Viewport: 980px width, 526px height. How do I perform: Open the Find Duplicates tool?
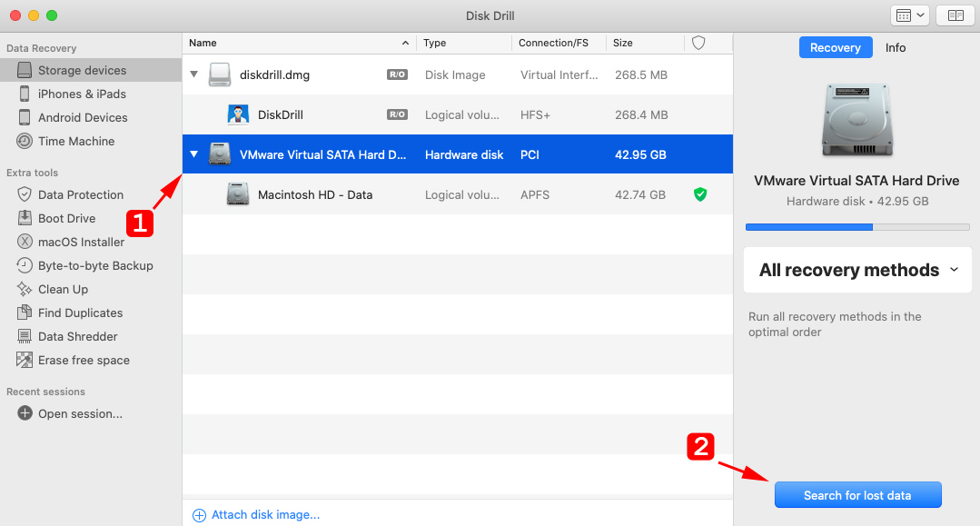80,313
